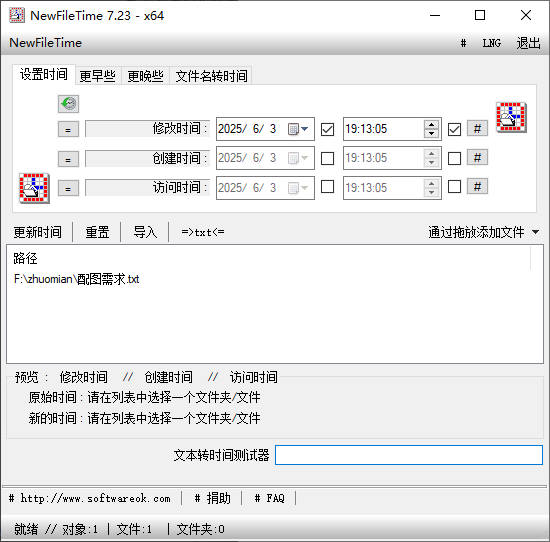550x542 pixels.
Task: Switch to the 文件名转时间 tab
Action: (x=211, y=76)
